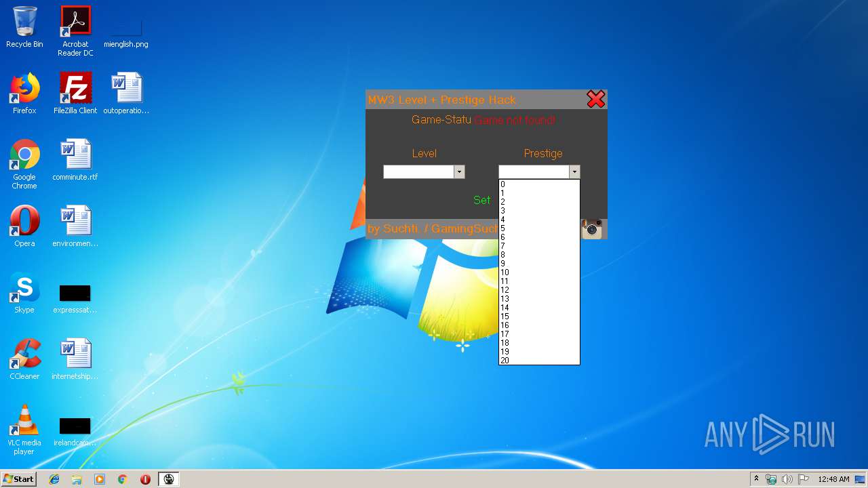Screen dimensions: 868x488
Task: Pick prestige 14 list entry
Action: coord(539,308)
